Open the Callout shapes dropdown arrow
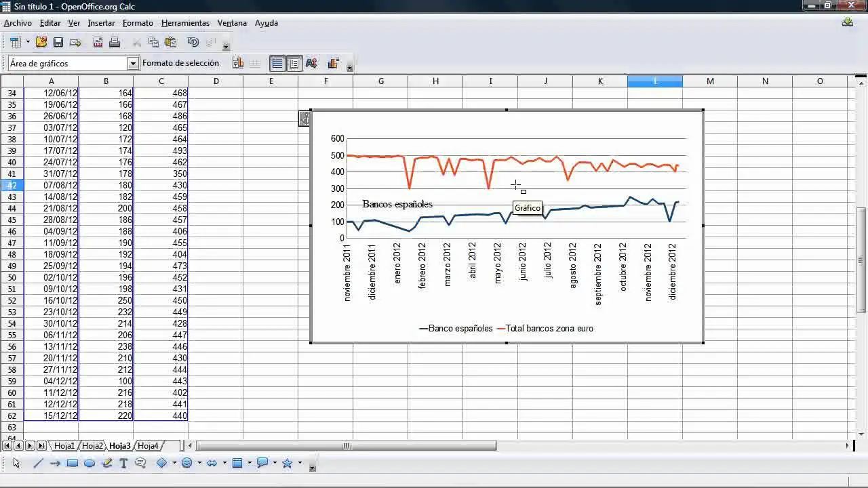Screen dimensions: 868x488 click(x=275, y=464)
